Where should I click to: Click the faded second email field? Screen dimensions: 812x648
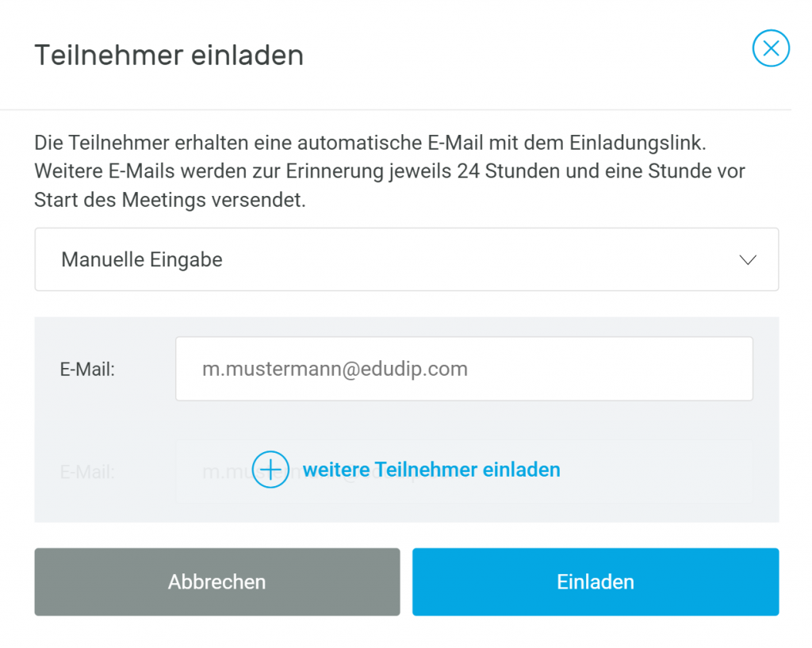(x=464, y=471)
